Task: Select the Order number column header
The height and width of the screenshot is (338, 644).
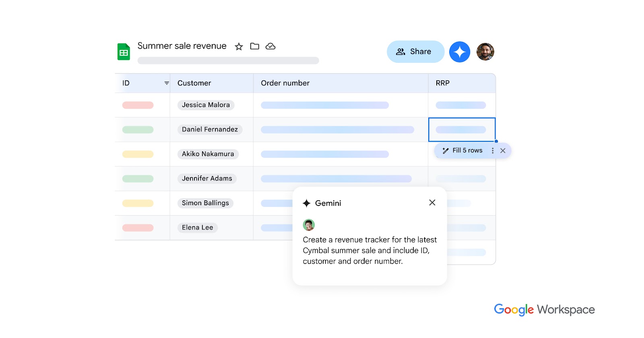Action: 285,83
